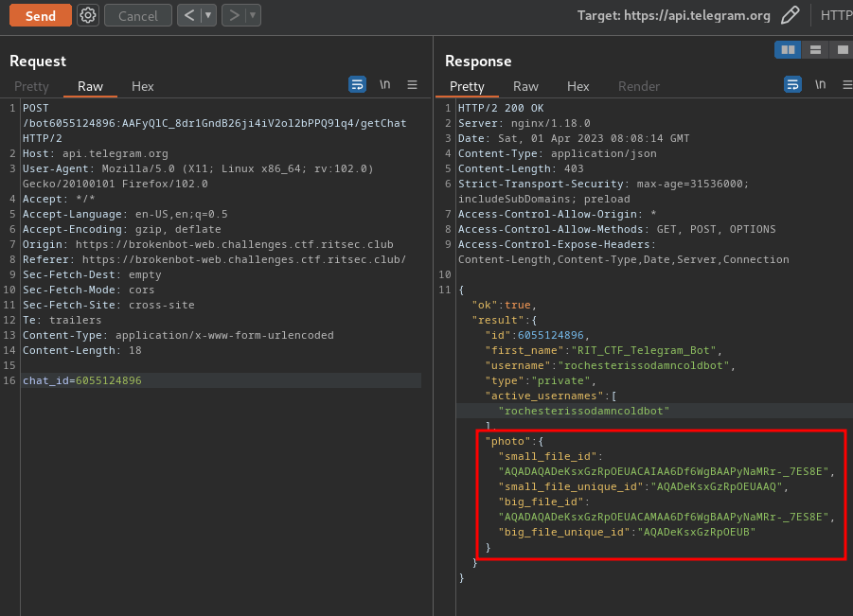Click the Request panel title
The height and width of the screenshot is (616, 853).
coord(38,61)
